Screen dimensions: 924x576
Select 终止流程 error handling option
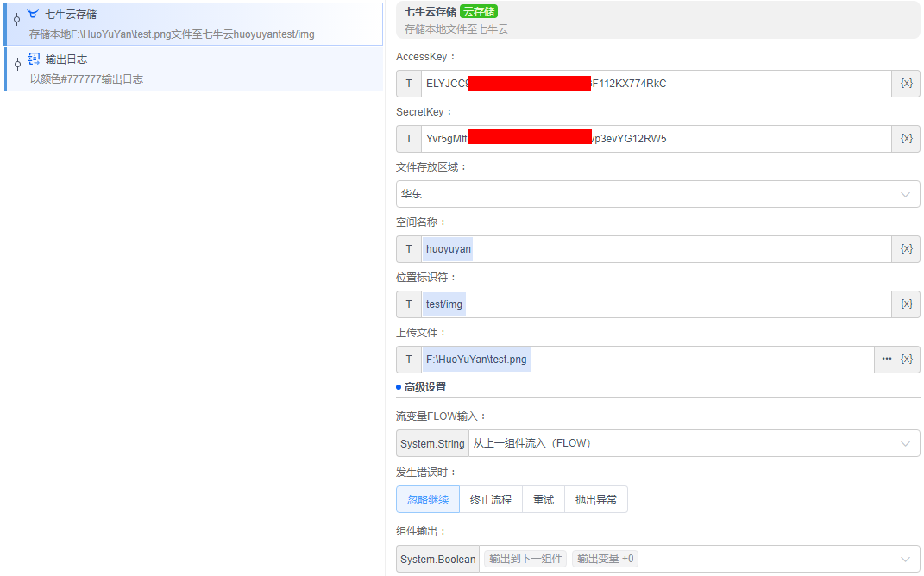491,499
